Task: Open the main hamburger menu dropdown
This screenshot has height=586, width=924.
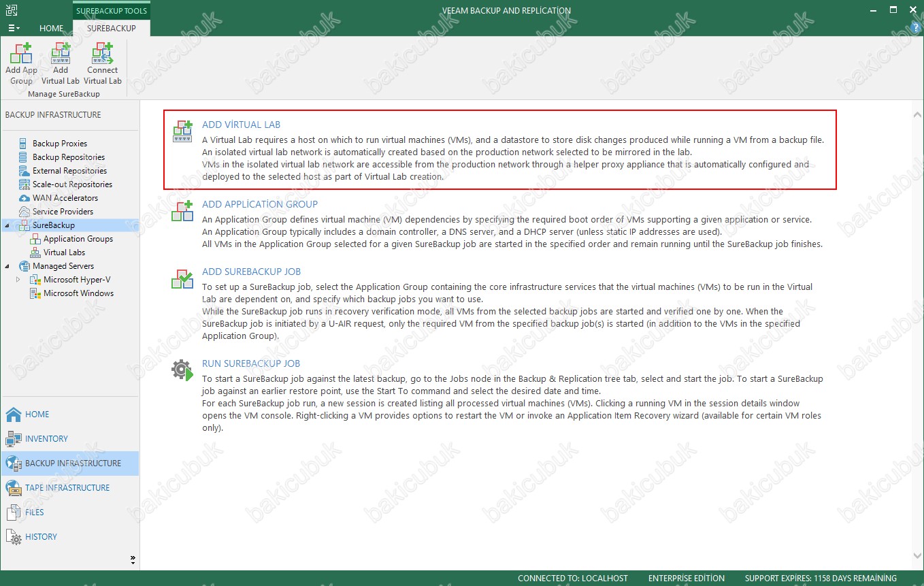Action: 14,29
